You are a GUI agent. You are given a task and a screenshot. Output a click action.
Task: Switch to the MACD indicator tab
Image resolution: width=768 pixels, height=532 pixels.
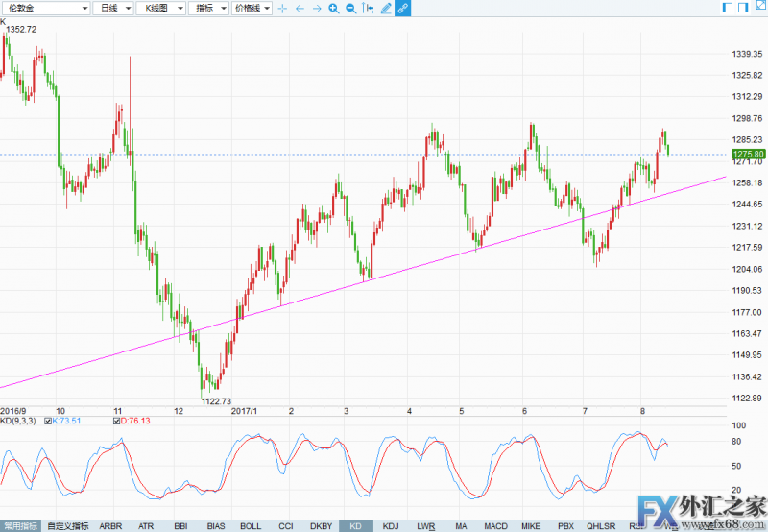pos(495,526)
